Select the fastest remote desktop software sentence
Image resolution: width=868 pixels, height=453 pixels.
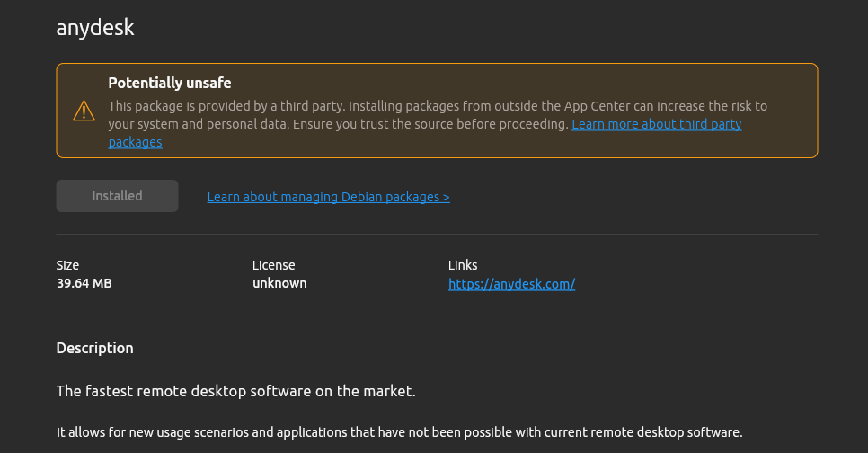235,392
